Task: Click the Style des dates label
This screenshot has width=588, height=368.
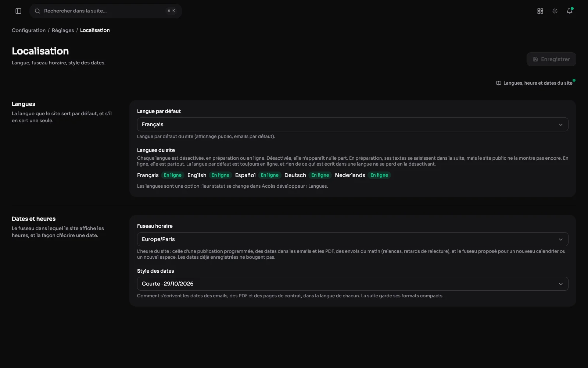Action: (155, 271)
